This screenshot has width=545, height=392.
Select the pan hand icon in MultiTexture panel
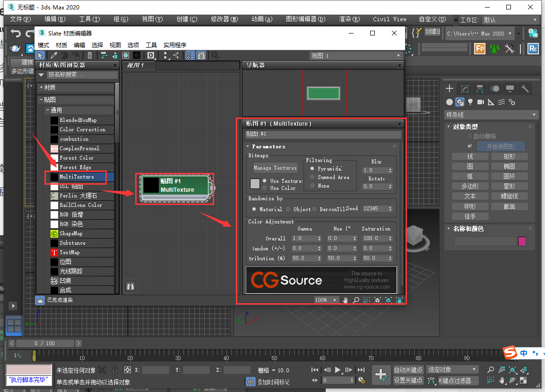345,299
